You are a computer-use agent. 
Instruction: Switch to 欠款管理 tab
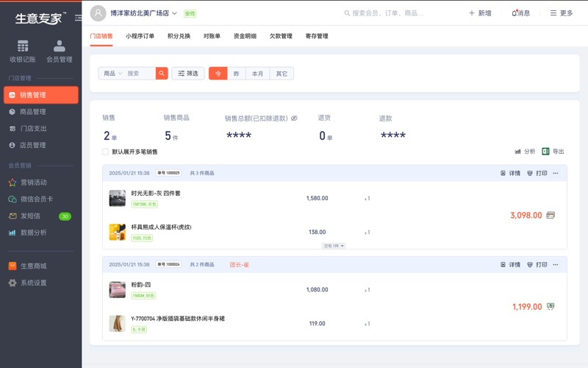[281, 36]
